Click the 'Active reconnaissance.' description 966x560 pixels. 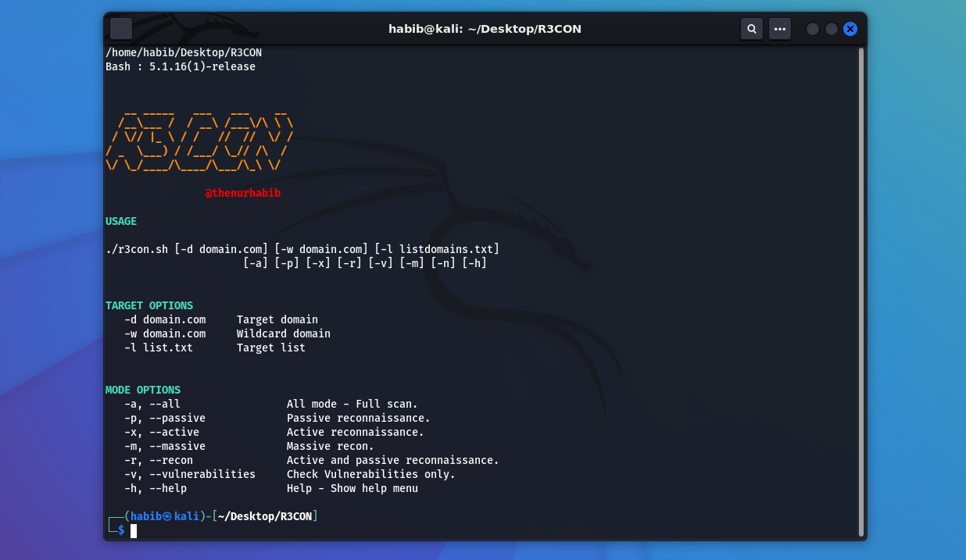[x=356, y=432]
